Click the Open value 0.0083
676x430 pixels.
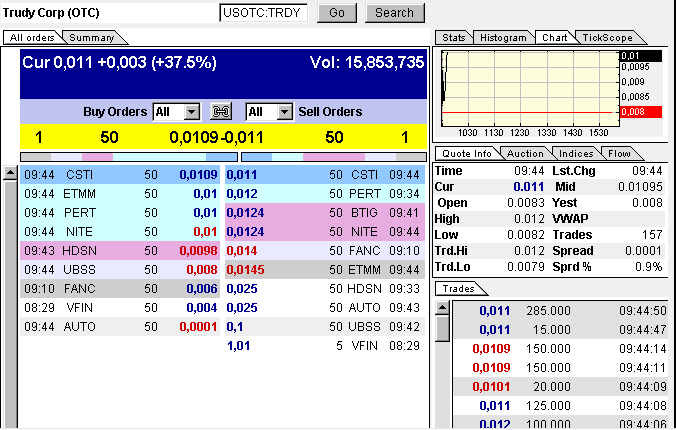point(526,203)
